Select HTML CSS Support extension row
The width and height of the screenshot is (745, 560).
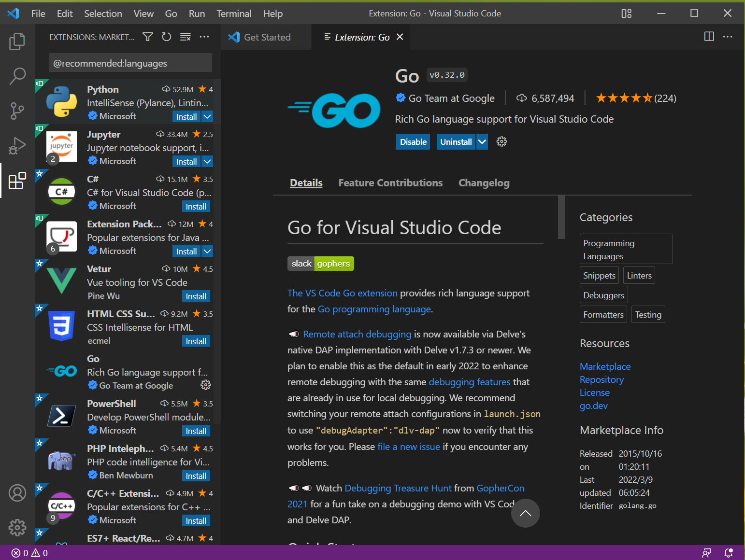coord(128,327)
